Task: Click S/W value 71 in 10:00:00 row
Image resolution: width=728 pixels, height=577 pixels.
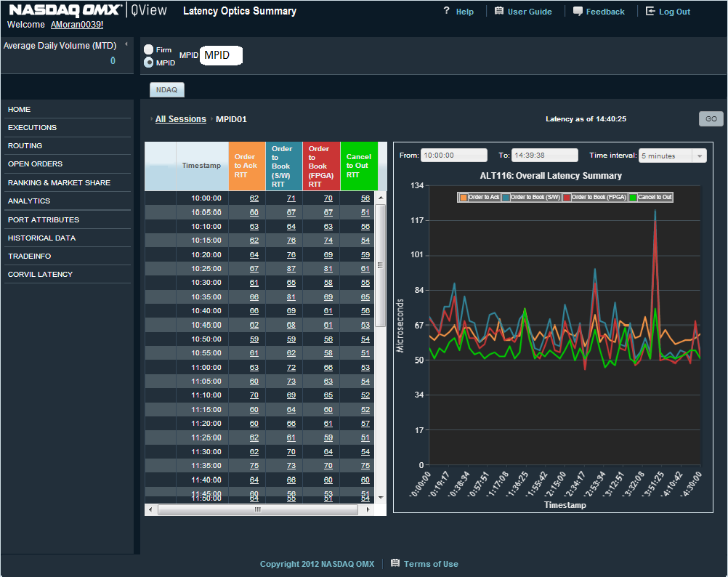Action: pos(291,198)
